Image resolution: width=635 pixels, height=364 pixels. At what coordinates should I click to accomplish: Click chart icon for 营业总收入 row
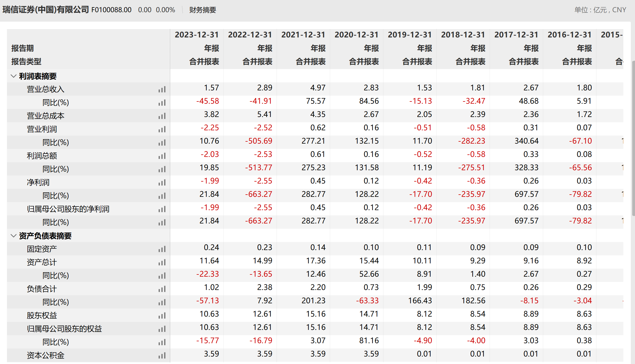tap(162, 89)
